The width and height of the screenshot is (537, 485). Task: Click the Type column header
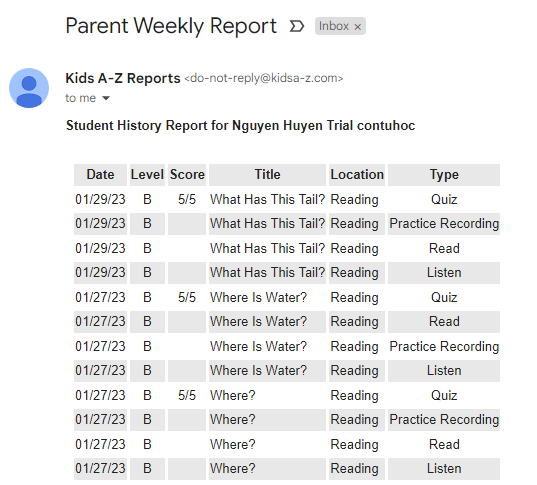point(444,175)
